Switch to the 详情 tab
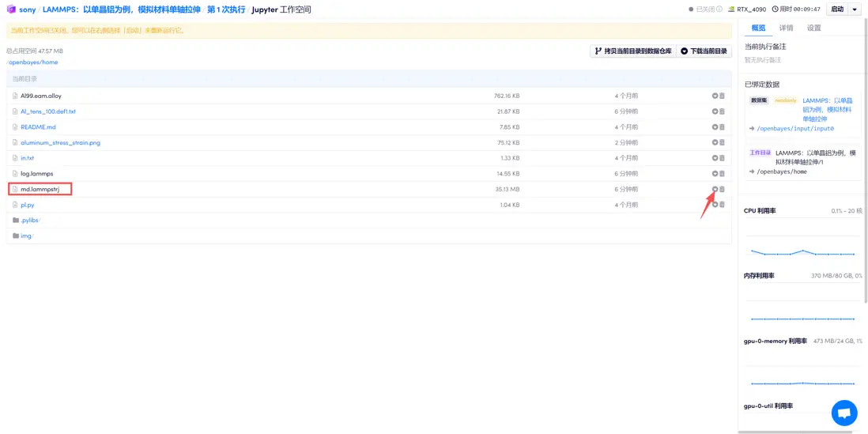The width and height of the screenshot is (868, 434). click(786, 28)
